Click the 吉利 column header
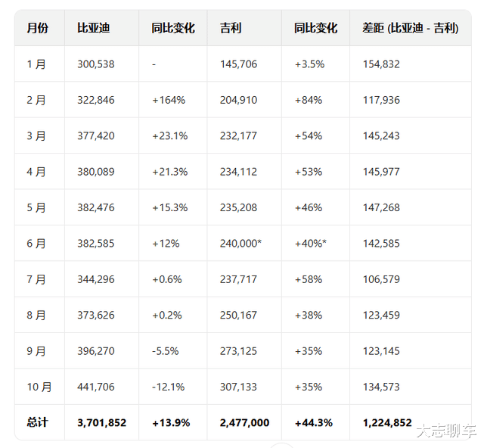The height and width of the screenshot is (448, 484). (x=231, y=28)
